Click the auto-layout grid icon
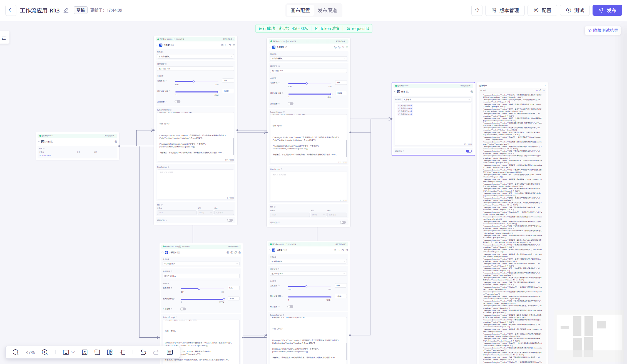Screen dimensions: 627x364 point(110,352)
